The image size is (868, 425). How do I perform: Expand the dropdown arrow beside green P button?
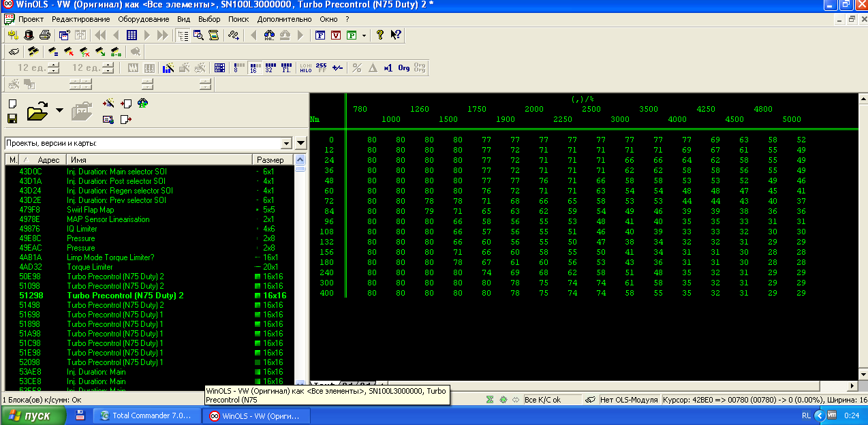364,35
